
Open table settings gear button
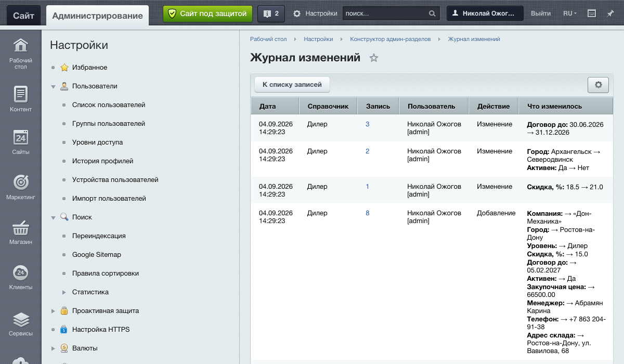(598, 85)
